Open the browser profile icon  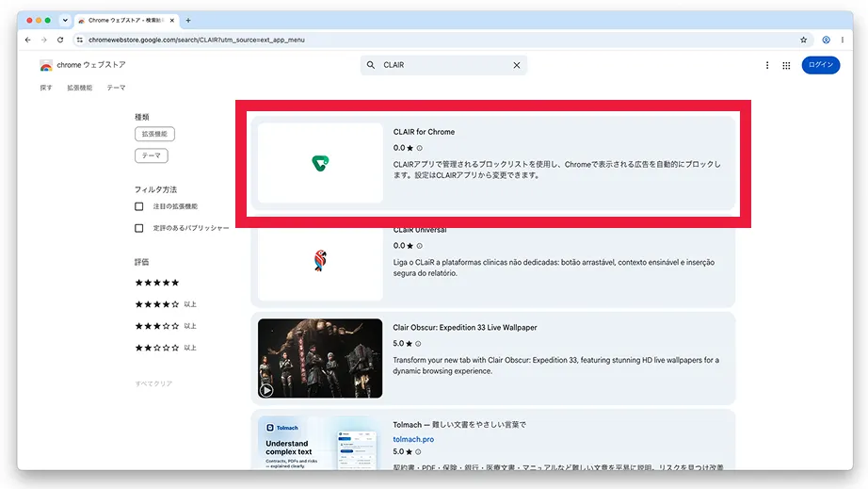[x=826, y=40]
